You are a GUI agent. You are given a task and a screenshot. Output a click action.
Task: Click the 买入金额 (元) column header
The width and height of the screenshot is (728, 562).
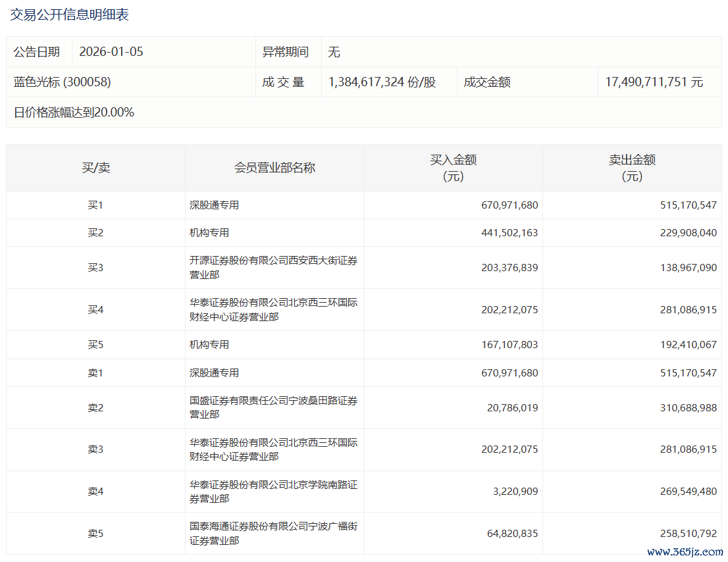pyautogui.click(x=453, y=168)
